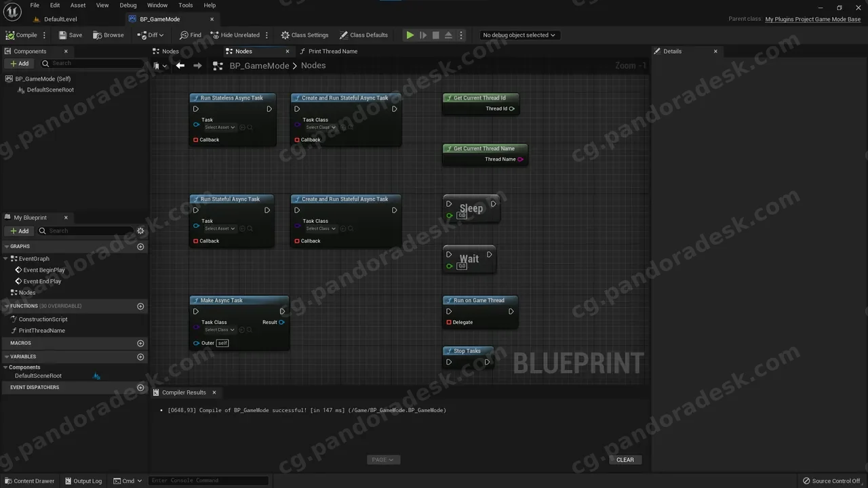
Task: Browse to asset in Content Browser
Action: click(108, 35)
